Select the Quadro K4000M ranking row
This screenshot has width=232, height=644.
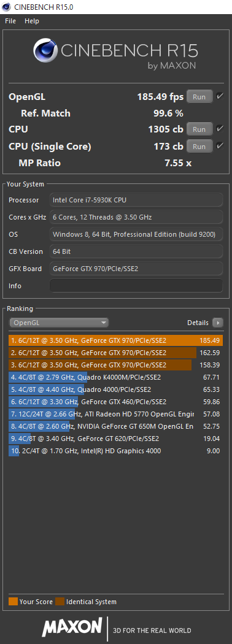point(115,377)
